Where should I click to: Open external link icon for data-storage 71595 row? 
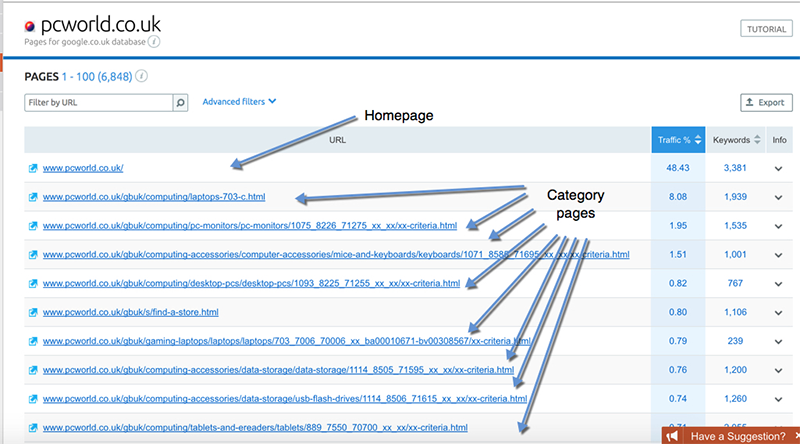point(33,370)
